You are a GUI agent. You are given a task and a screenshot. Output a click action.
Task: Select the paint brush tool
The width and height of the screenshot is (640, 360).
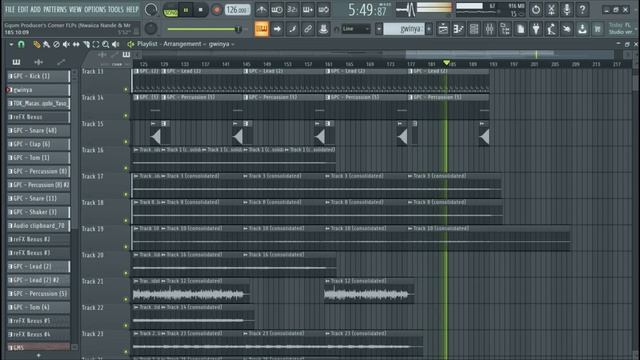tap(47, 44)
